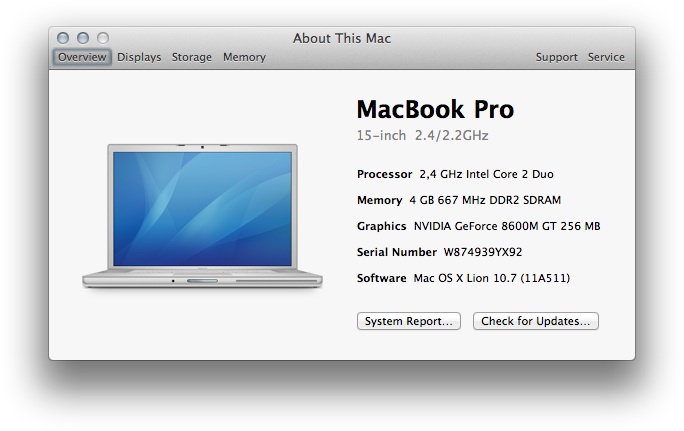The width and height of the screenshot is (684, 431).
Task: Select the Overview tab
Action: pyautogui.click(x=81, y=57)
